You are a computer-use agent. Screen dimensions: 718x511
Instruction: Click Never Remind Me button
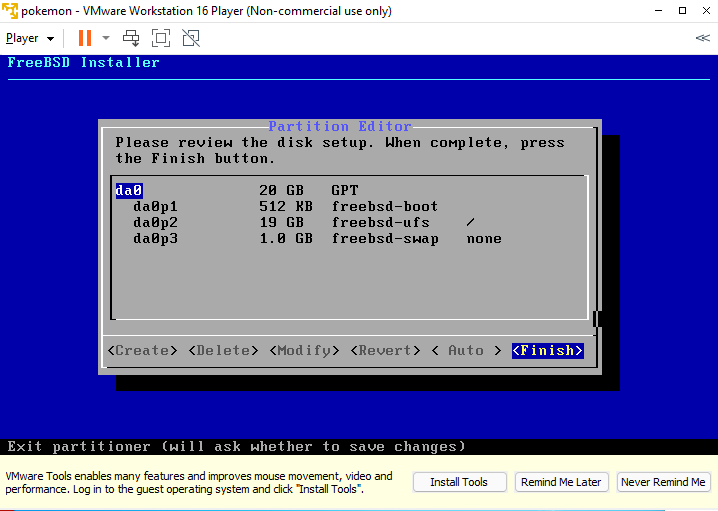click(664, 482)
